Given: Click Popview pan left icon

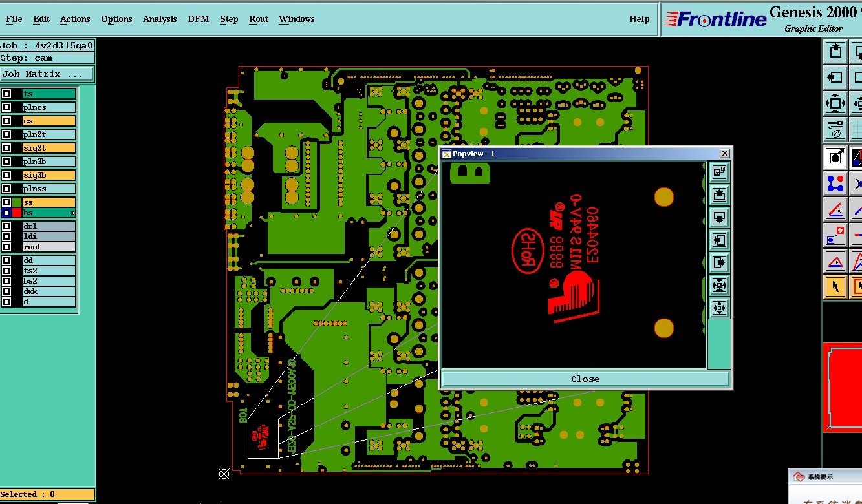Looking at the screenshot, I should 719,240.
